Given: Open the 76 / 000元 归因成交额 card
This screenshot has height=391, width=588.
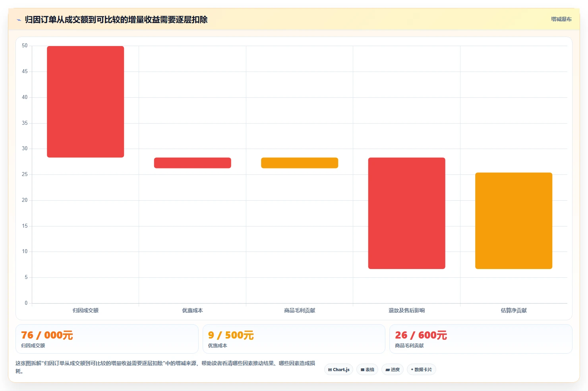Looking at the screenshot, I should point(107,339).
